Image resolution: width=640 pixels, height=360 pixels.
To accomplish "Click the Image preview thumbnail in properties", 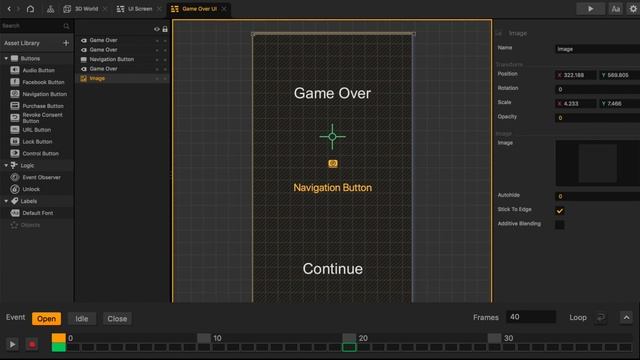I will pos(598,163).
